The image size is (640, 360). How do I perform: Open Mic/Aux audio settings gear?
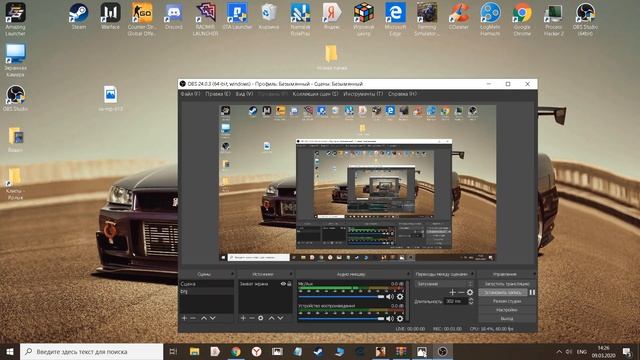click(400, 297)
